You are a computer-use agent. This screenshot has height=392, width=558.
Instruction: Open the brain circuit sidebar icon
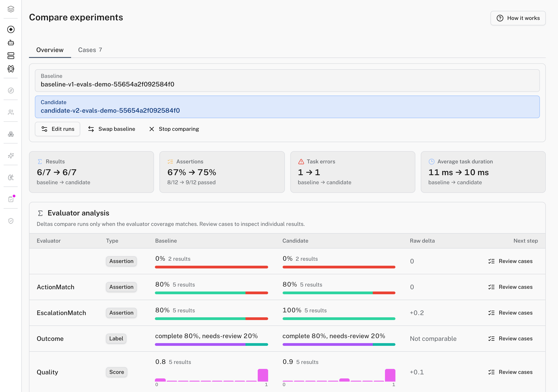11,177
